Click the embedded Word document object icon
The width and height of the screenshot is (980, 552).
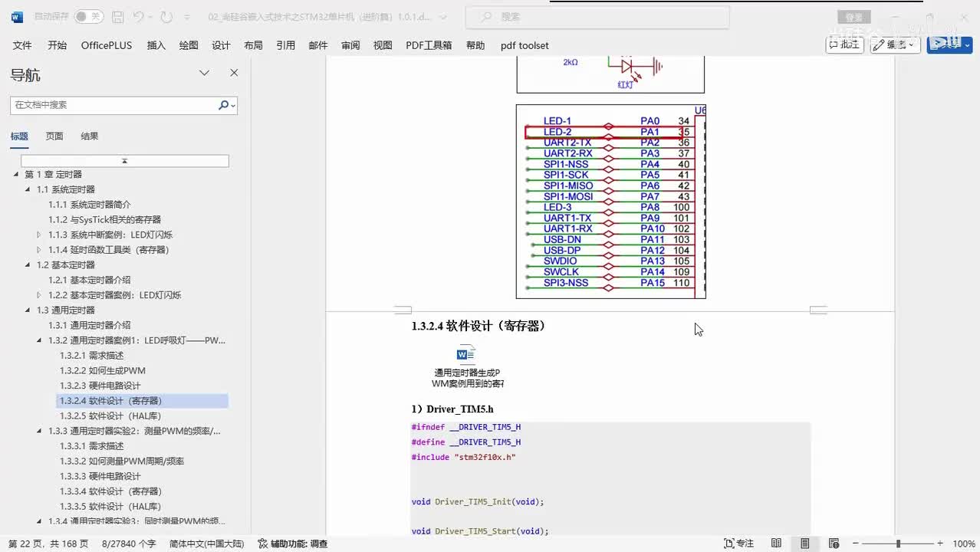(x=466, y=354)
